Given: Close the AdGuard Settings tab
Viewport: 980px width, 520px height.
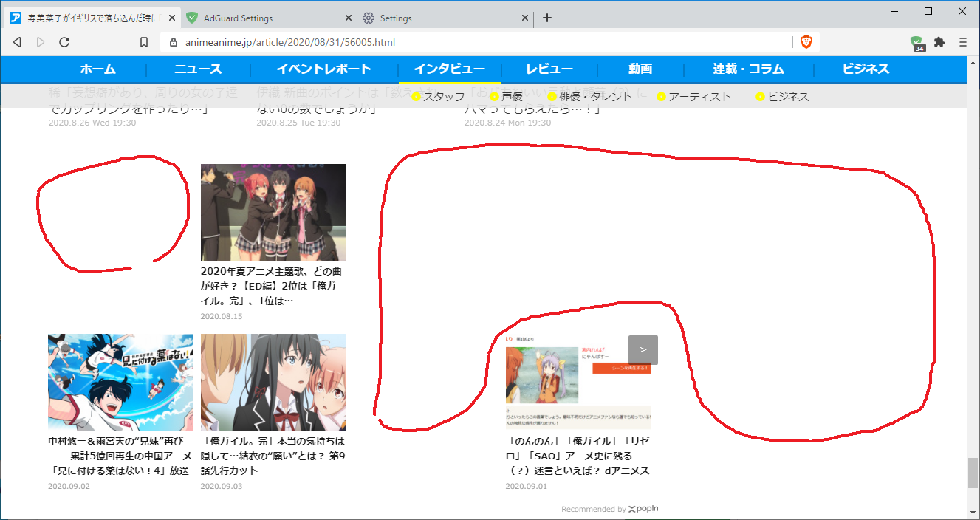Looking at the screenshot, I should pos(349,18).
